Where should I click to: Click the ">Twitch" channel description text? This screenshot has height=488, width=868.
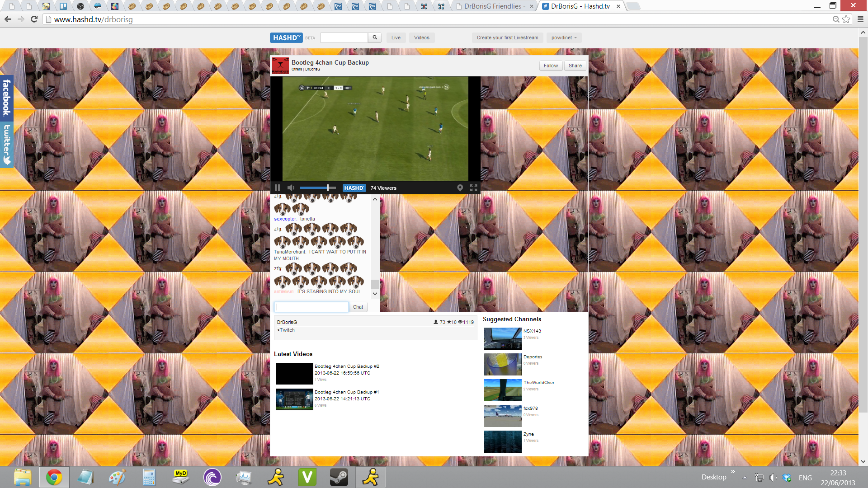(286, 330)
